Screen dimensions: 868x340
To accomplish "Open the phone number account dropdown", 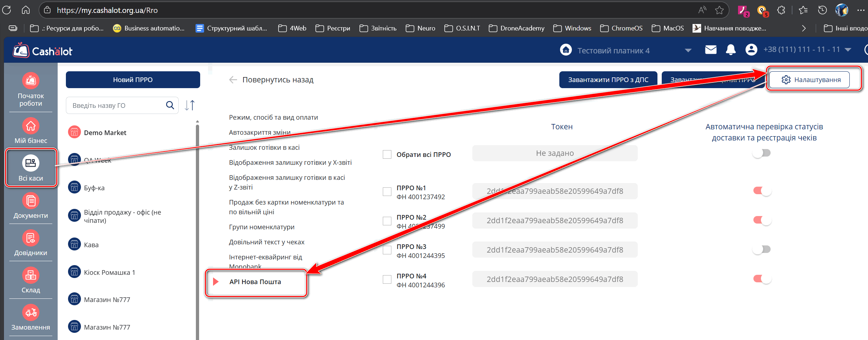I will point(848,50).
